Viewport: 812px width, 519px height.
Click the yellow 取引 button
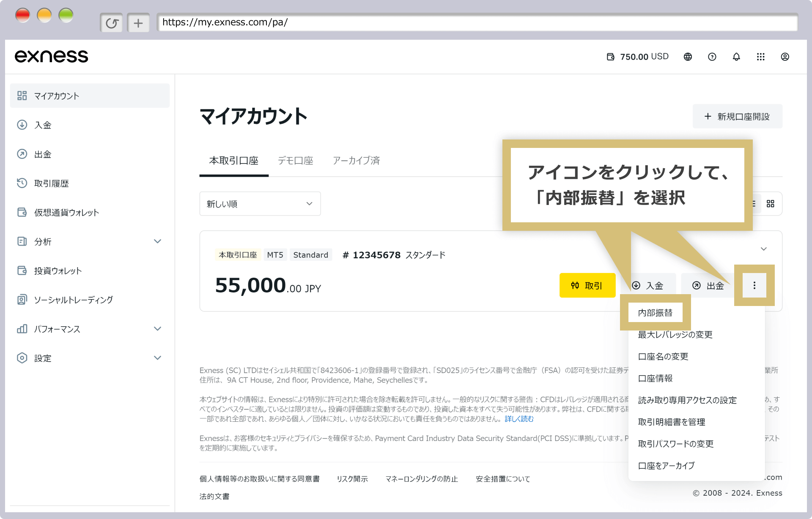tap(587, 286)
